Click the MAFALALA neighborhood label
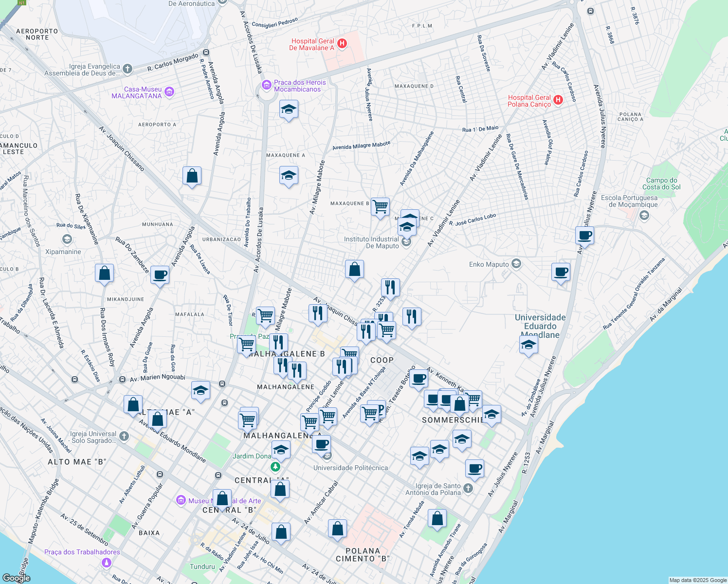Screen dimensions: 728x584 pyautogui.click(x=190, y=314)
